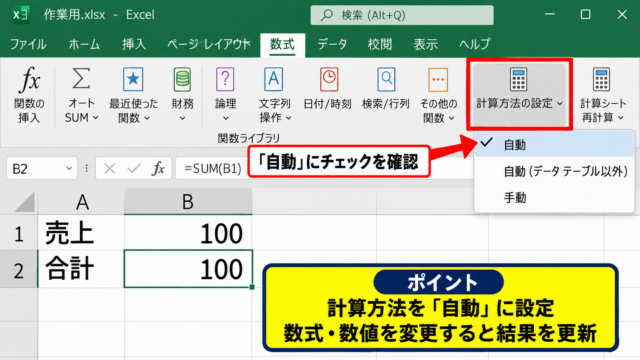Switch to the 数式 tab
Image resolution: width=640 pixels, height=360 pixels.
pyautogui.click(x=282, y=44)
